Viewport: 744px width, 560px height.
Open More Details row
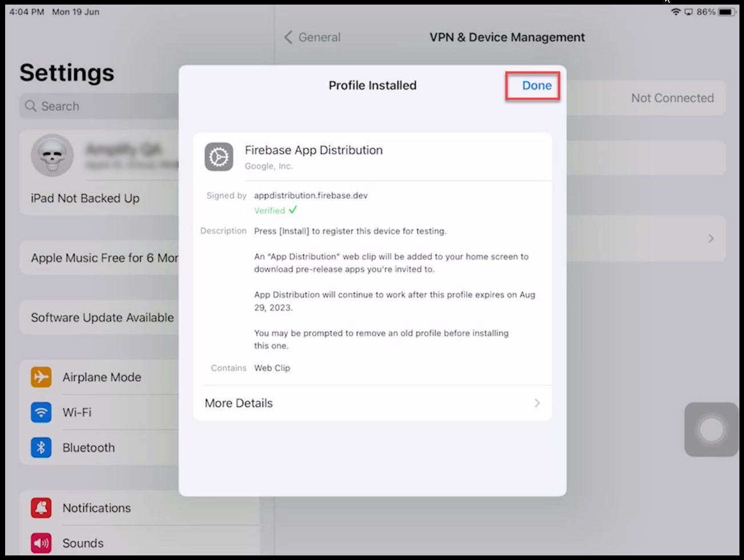point(372,403)
